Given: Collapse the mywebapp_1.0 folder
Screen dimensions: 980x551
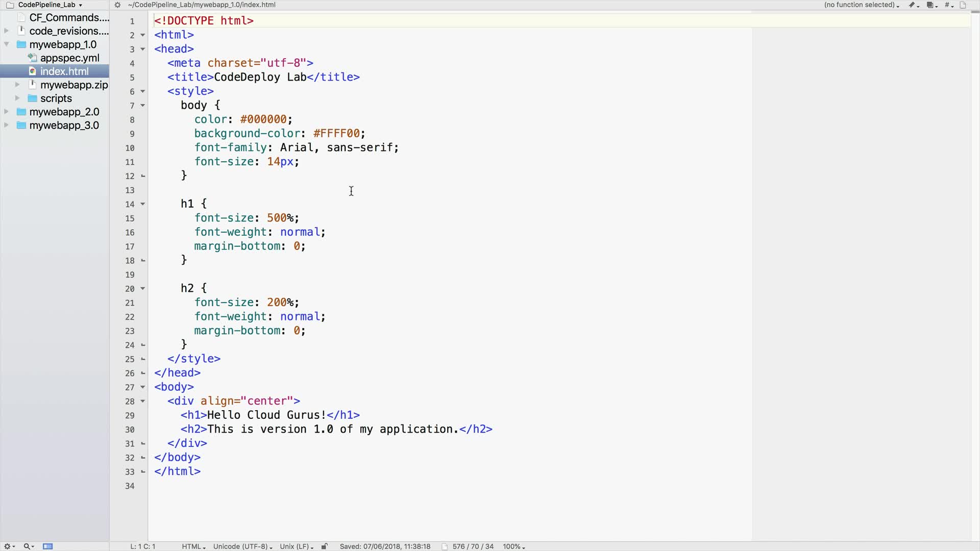Looking at the screenshot, I should point(7,44).
